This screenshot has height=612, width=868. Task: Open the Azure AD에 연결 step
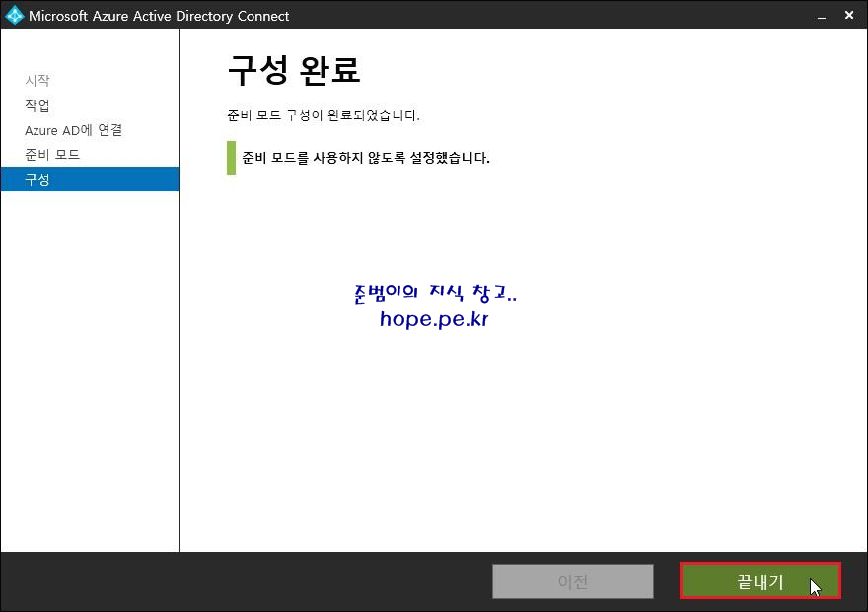(74, 130)
